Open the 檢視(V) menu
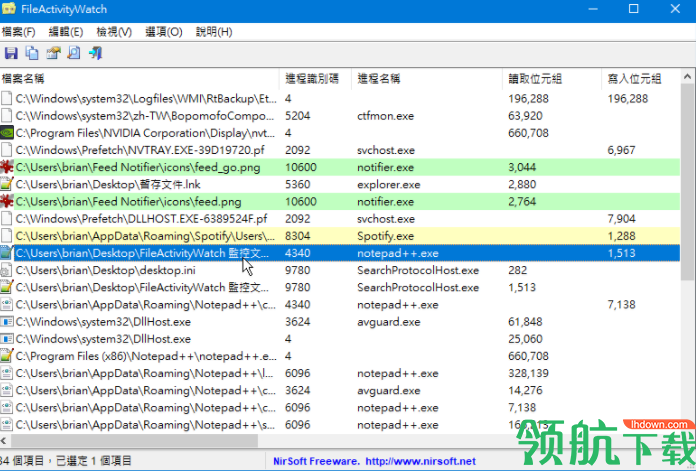696x472 pixels. click(x=114, y=32)
